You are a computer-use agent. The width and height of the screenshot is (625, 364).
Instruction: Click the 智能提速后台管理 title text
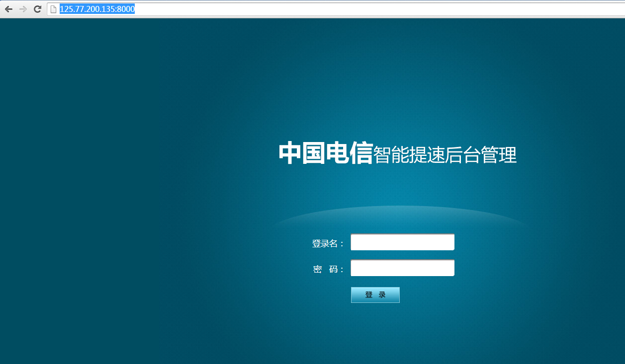pyautogui.click(x=445, y=155)
